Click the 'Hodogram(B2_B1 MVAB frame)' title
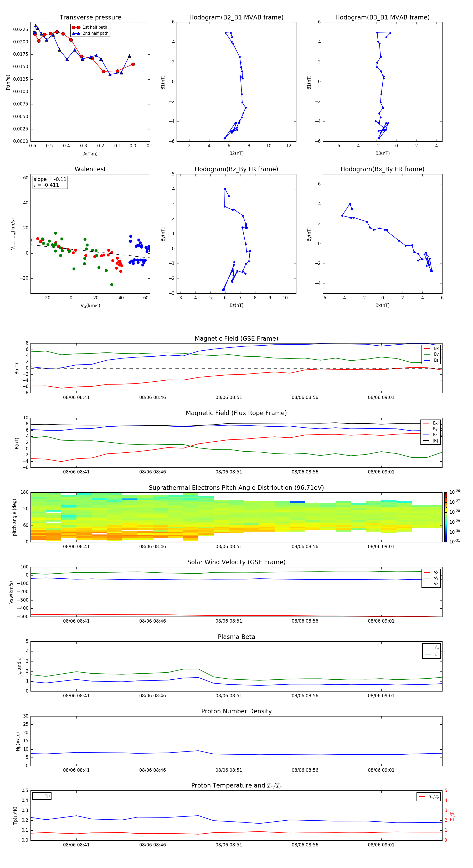 [x=236, y=18]
